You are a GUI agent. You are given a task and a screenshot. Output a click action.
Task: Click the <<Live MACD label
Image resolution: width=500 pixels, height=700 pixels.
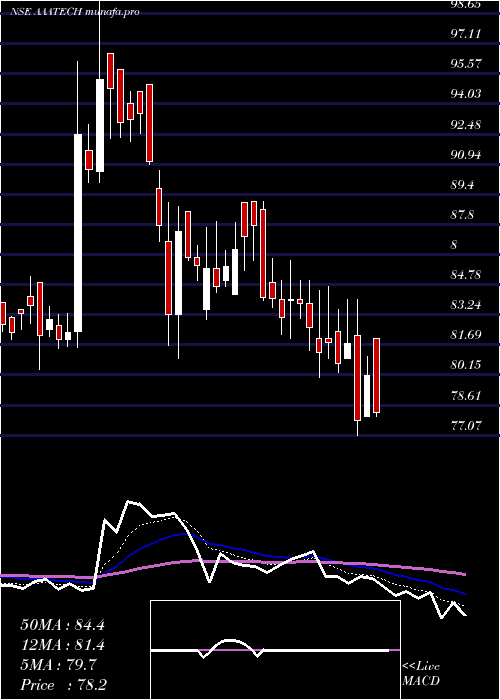421,674
